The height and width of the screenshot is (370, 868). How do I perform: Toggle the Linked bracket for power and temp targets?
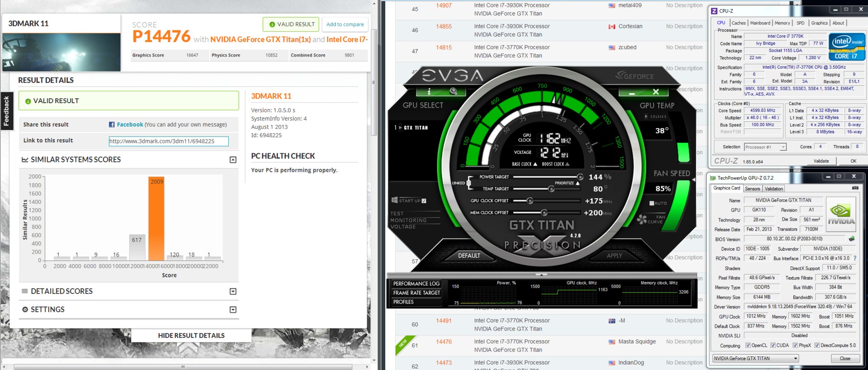(469, 183)
